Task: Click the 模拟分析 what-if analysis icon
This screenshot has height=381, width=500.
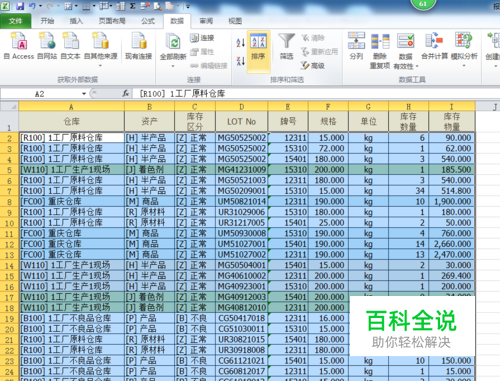Action: [x=464, y=41]
